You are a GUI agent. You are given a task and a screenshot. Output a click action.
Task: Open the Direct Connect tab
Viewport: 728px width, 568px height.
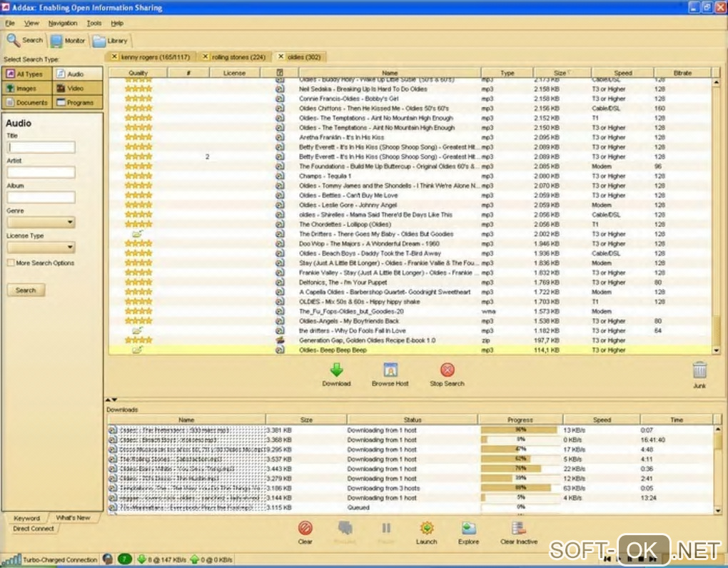(x=33, y=529)
